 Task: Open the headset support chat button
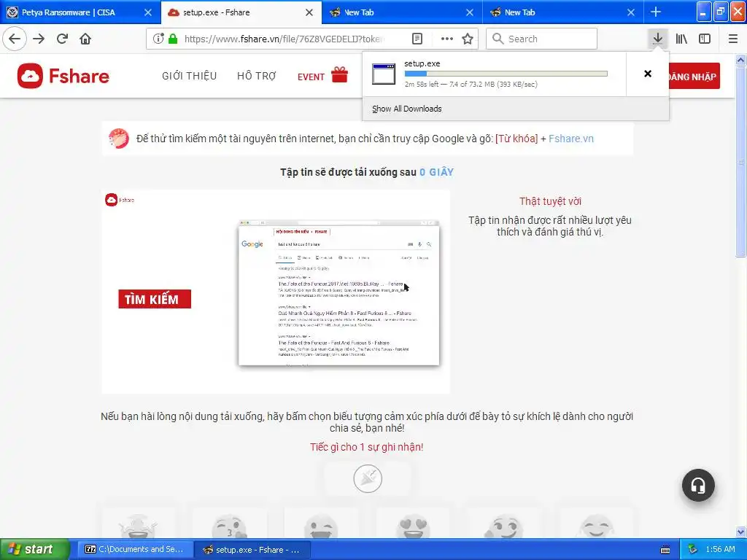pos(698,485)
